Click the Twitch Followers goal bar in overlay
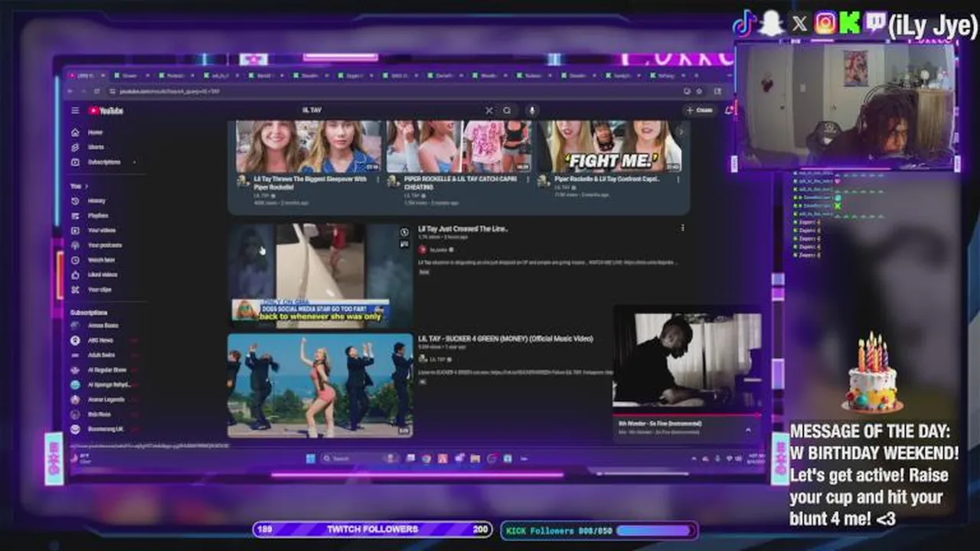 [x=373, y=529]
